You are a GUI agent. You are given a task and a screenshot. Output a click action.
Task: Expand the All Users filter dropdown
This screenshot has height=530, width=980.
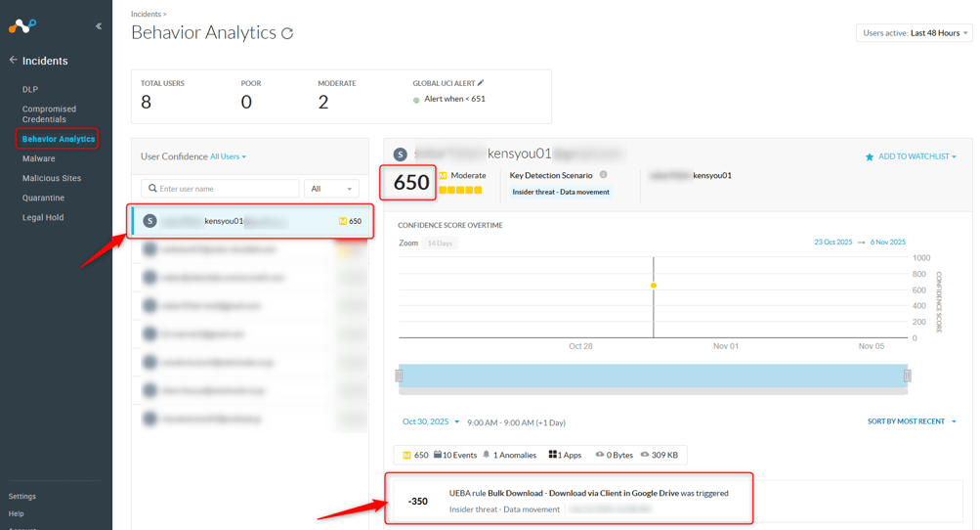[229, 156]
